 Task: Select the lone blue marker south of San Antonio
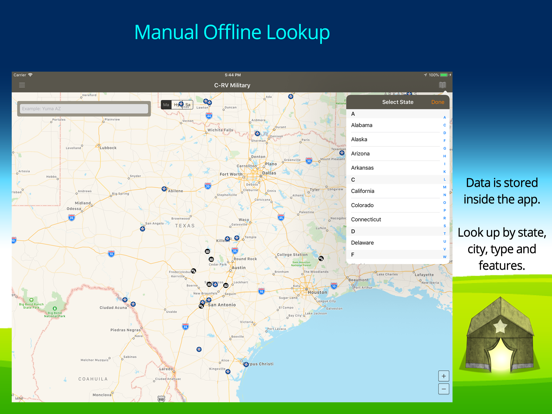click(x=199, y=349)
